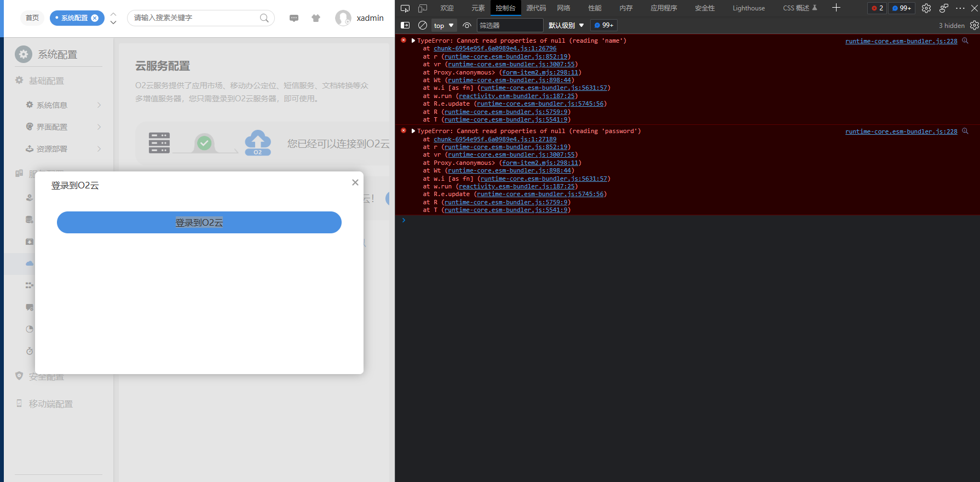Switch to the 源代码 DevTools tab
Screen dimensions: 980x482
[536, 8]
